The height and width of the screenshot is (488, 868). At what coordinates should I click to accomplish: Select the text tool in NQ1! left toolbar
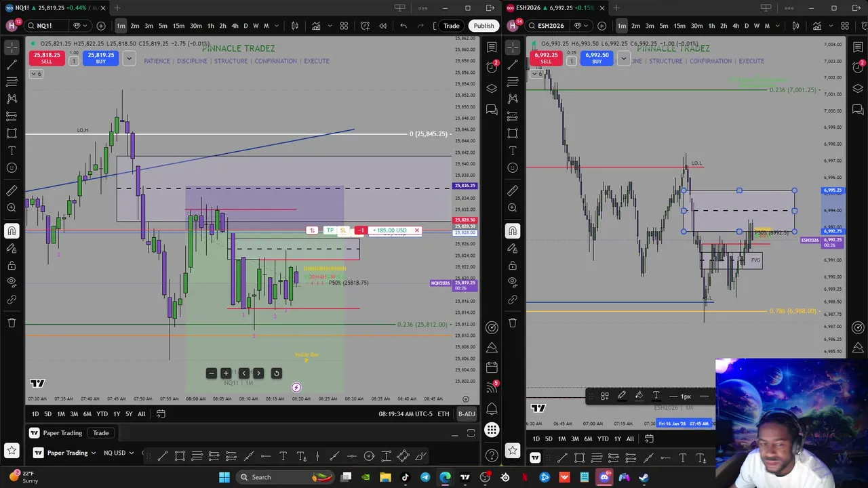pos(12,150)
